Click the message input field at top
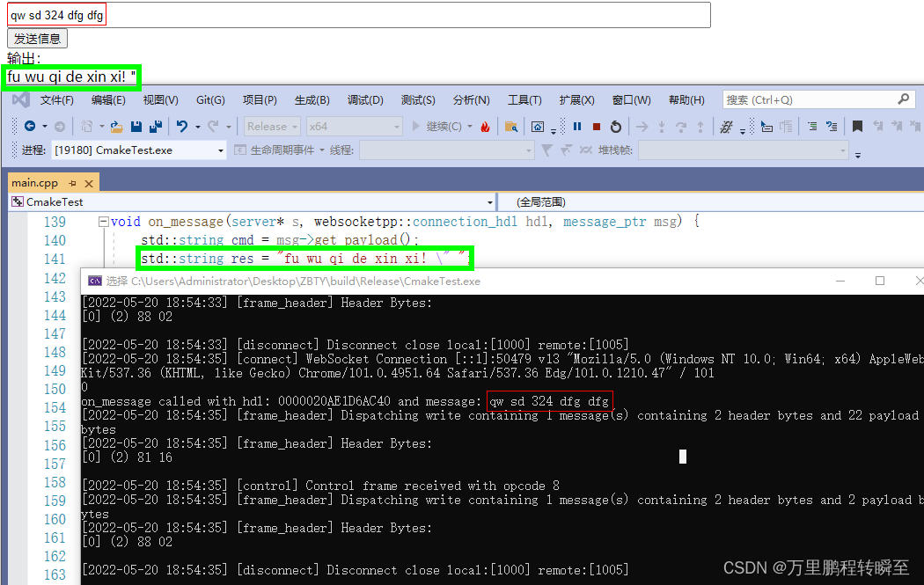Image resolution: width=924 pixels, height=585 pixels. (359, 15)
